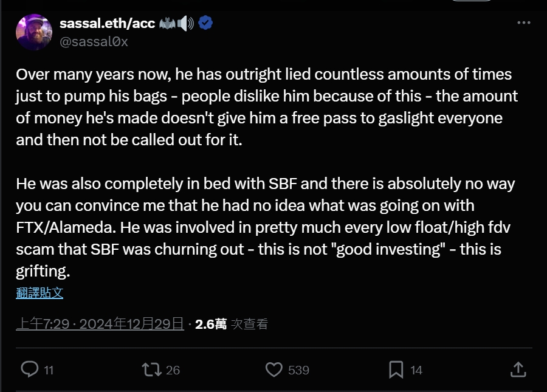Click the 上午7:29 · 2024年12月29日 timestamp
This screenshot has width=547, height=392.
pyautogui.click(x=100, y=324)
